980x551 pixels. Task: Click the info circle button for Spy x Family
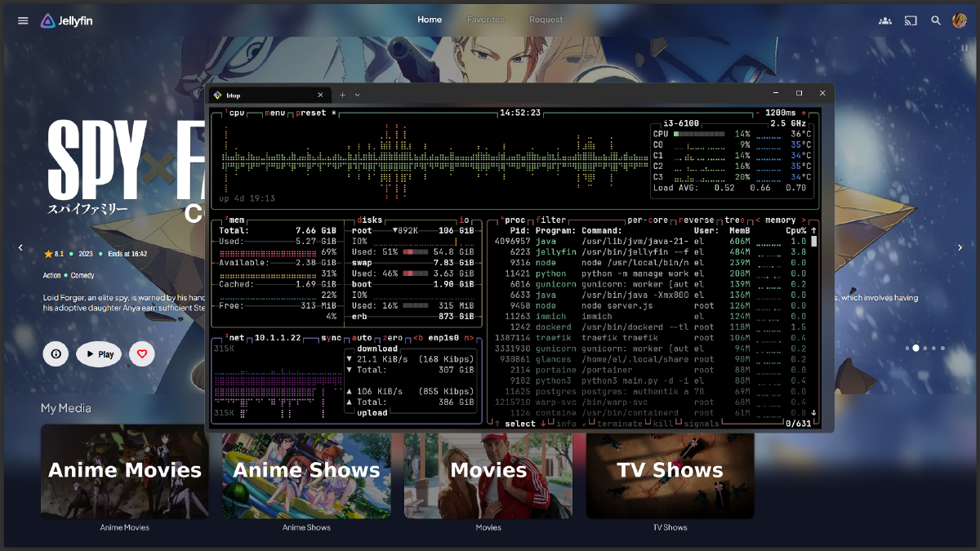pyautogui.click(x=56, y=354)
